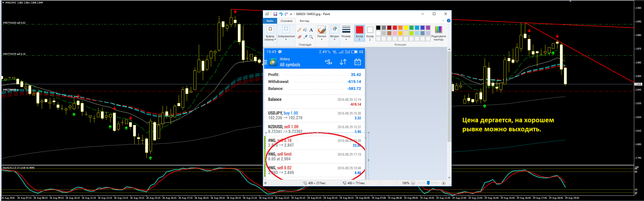Select the Pencil tool
Image resolution: width=644 pixels, height=201 pixels.
click(x=299, y=30)
